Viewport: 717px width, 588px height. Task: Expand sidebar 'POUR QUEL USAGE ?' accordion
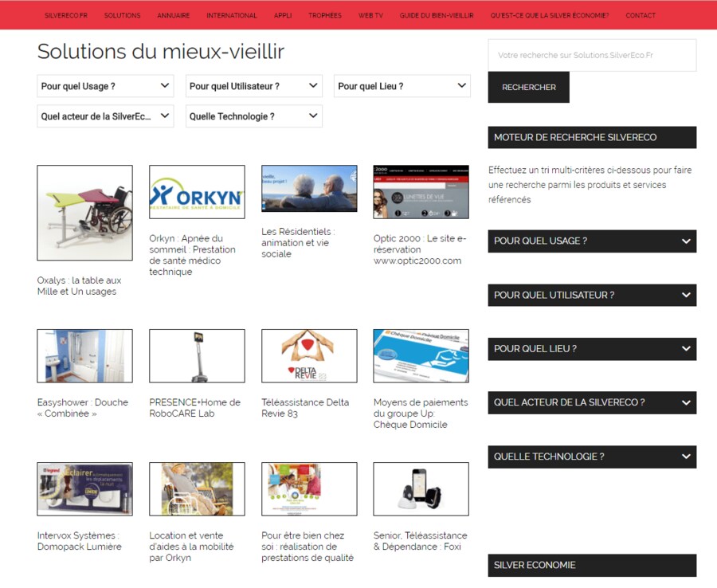[x=592, y=241]
